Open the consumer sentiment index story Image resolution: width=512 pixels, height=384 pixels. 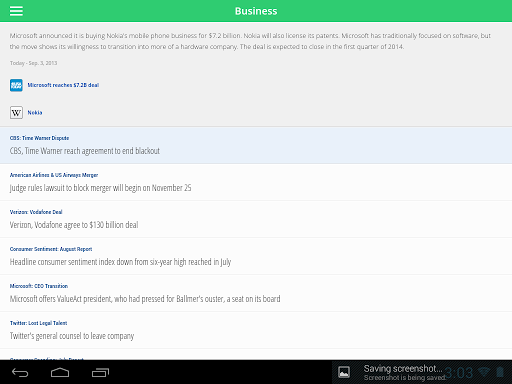click(256, 256)
